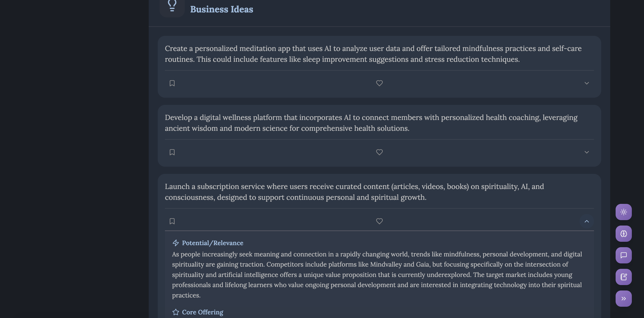Click the Potential/Relevance lightning bolt icon
Image resolution: width=644 pixels, height=318 pixels.
176,243
